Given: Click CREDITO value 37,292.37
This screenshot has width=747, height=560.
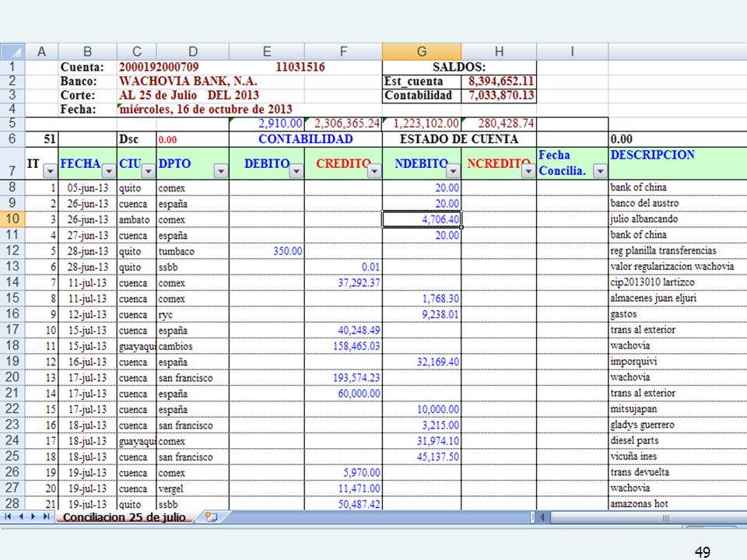Looking at the screenshot, I should [x=343, y=283].
